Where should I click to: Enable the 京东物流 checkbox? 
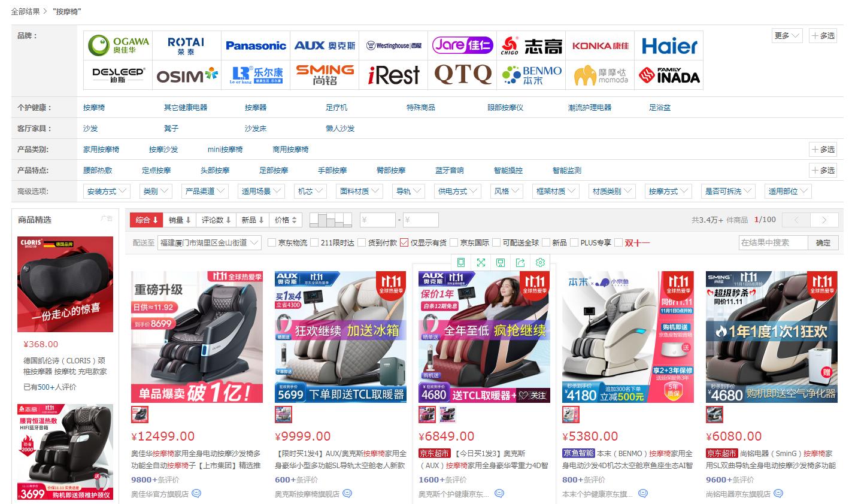pos(272,242)
